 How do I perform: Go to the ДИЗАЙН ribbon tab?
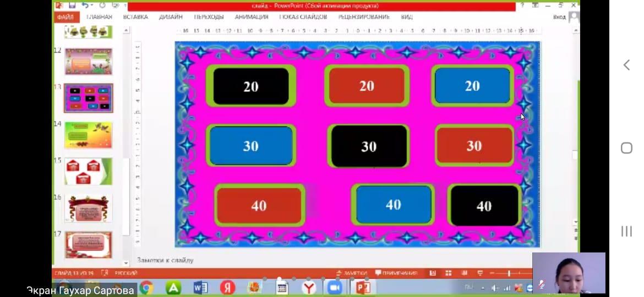[171, 17]
